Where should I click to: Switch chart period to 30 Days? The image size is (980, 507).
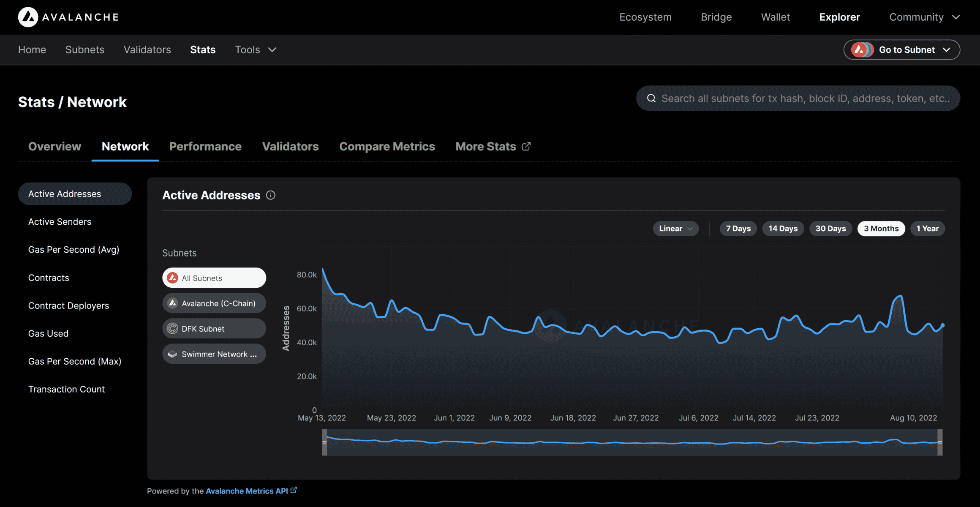coord(830,228)
